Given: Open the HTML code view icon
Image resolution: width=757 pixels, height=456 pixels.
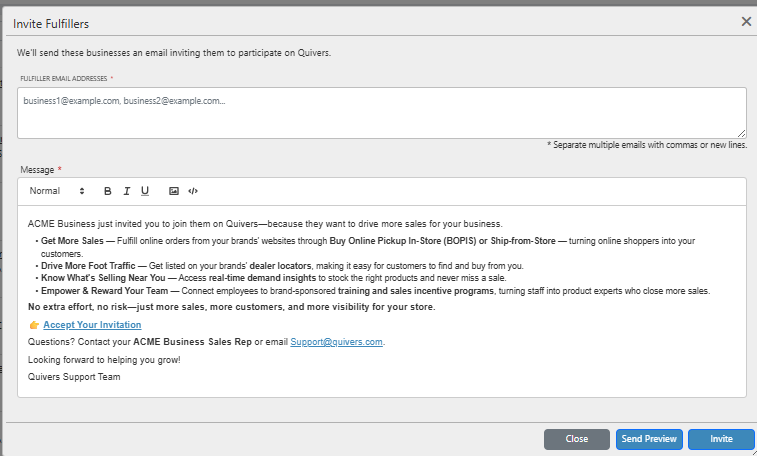Looking at the screenshot, I should tap(193, 191).
